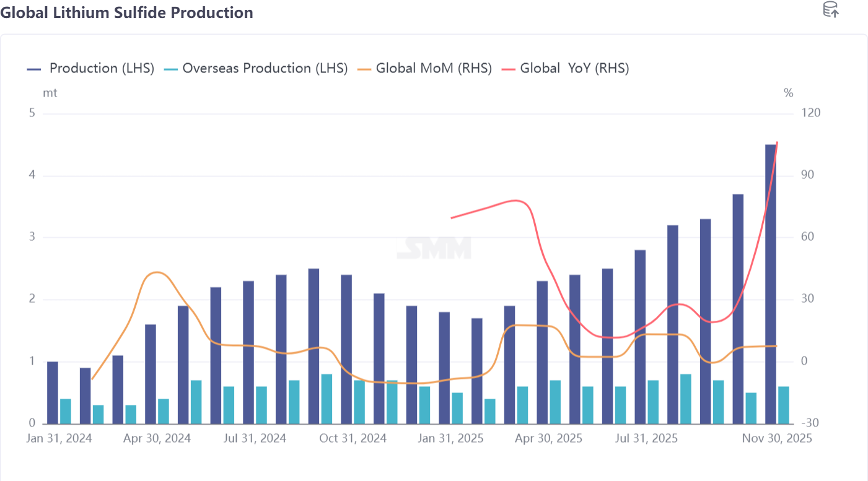The width and height of the screenshot is (868, 481).
Task: Click the dark blue Production legend swatch
Action: click(x=34, y=69)
